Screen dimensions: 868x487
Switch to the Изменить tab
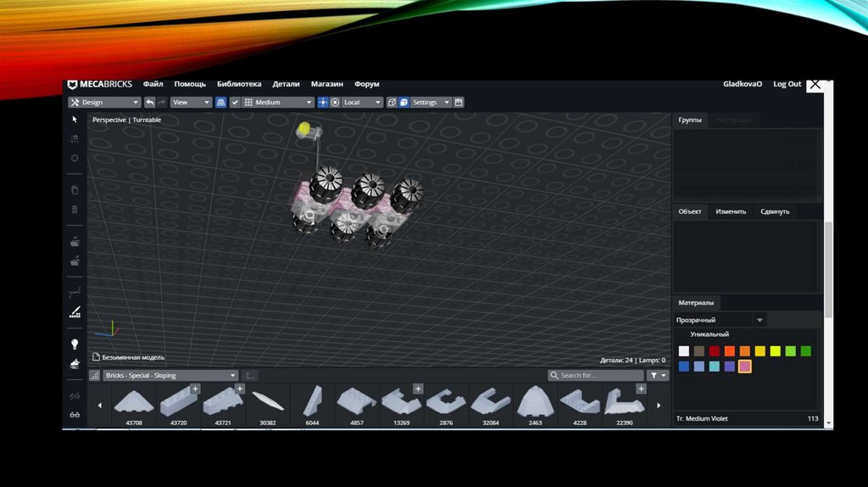coord(731,211)
